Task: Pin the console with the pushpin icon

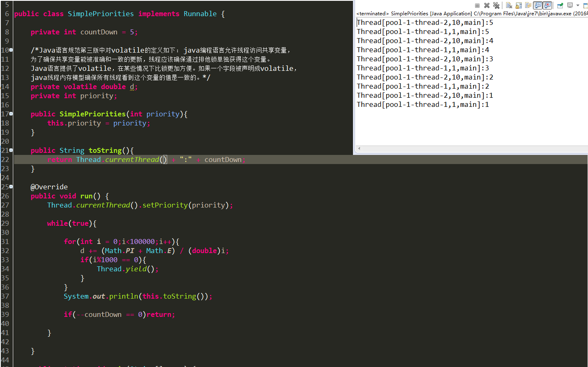Action: coord(560,5)
